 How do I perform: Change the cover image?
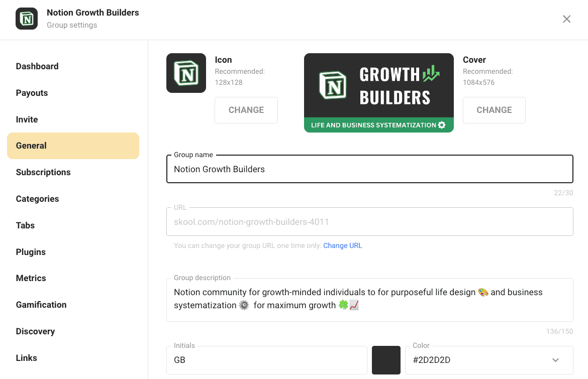(494, 110)
